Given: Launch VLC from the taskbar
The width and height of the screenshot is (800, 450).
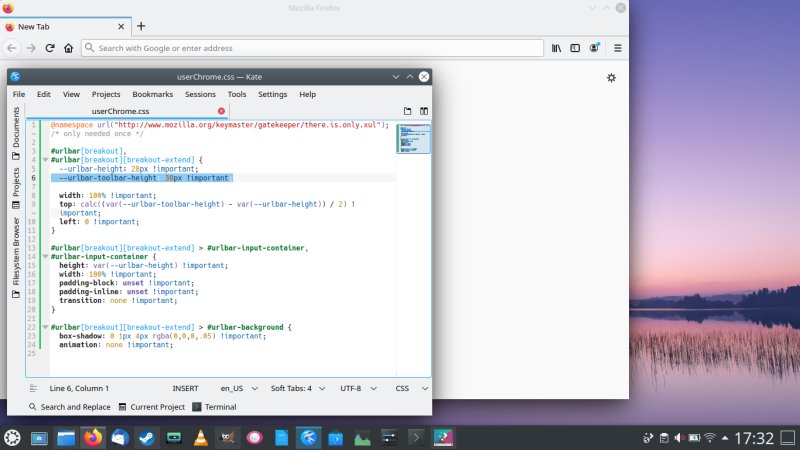Looking at the screenshot, I should coord(200,437).
